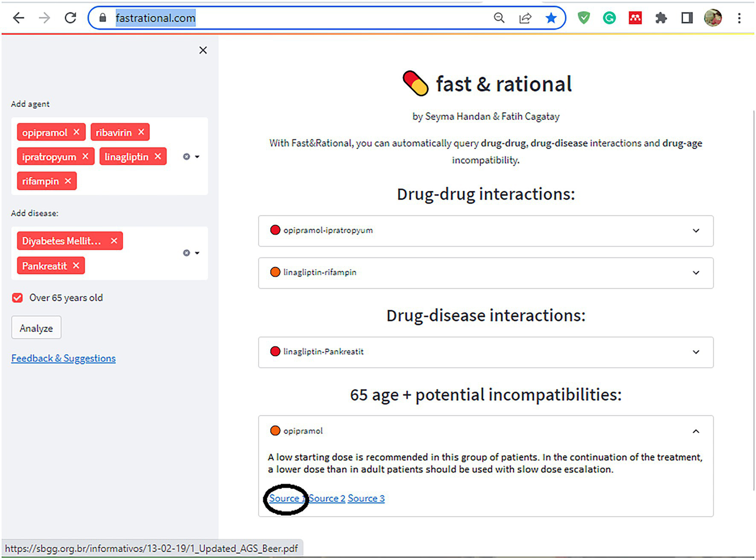756x560 pixels.
Task: Reload the browser page
Action: pos(70,18)
